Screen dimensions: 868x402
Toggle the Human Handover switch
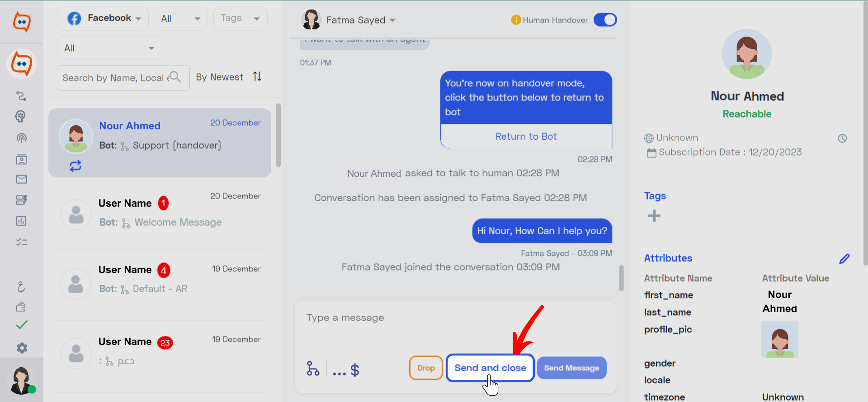(x=605, y=20)
